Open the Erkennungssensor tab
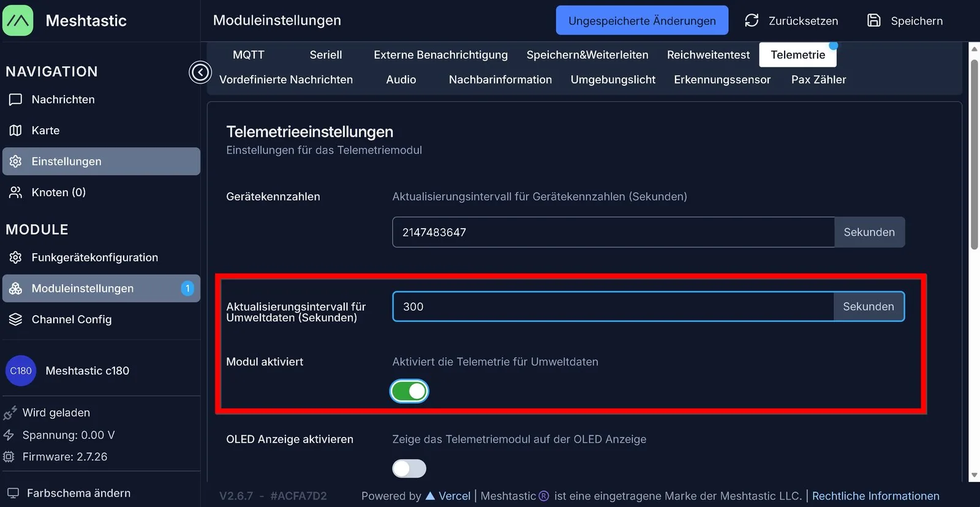 (x=722, y=80)
